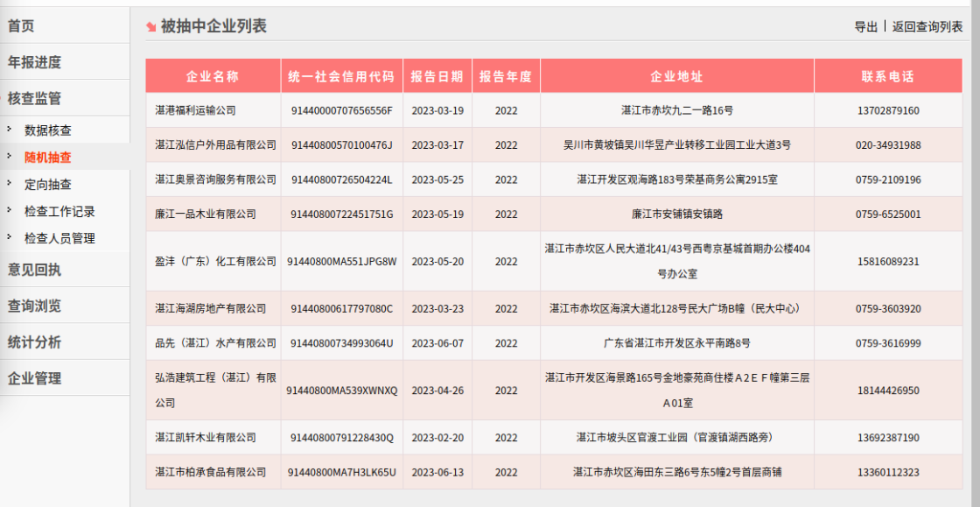Open the 统计分析 section
The height and width of the screenshot is (507, 980).
(x=36, y=341)
